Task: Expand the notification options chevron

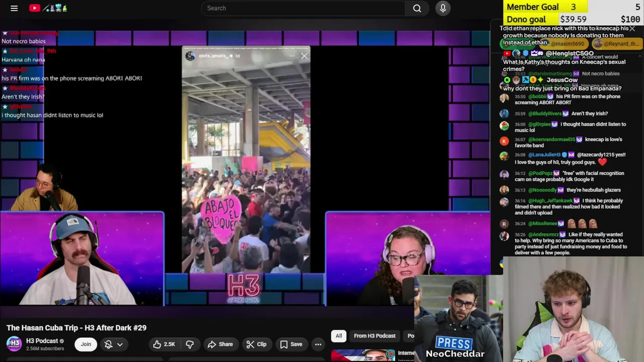Action: 120,344
